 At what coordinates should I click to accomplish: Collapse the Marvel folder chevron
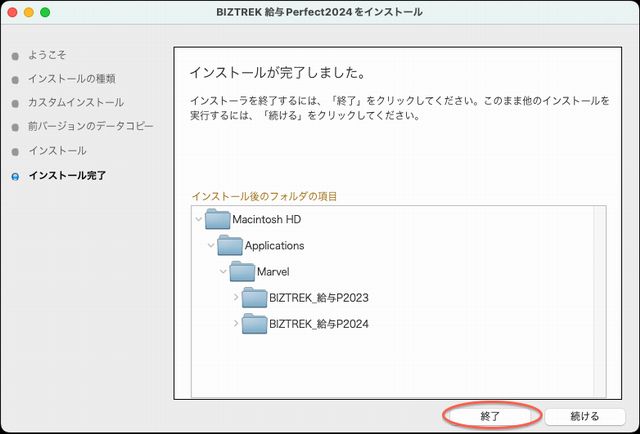pyautogui.click(x=223, y=272)
